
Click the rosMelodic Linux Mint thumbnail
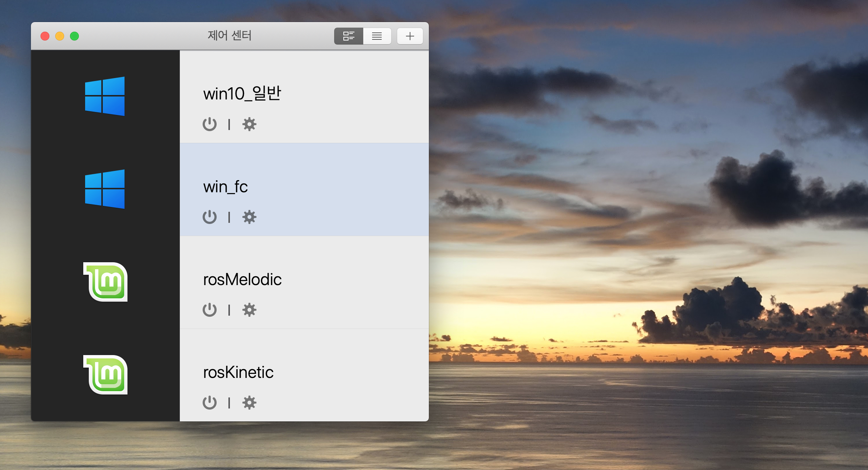click(106, 282)
